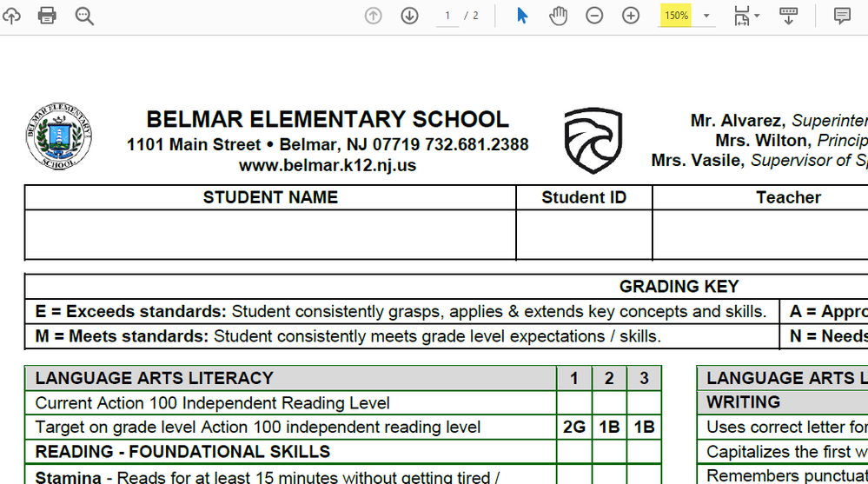Click the STUDENT NAME header cell
The width and height of the screenshot is (868, 484).
(x=270, y=198)
